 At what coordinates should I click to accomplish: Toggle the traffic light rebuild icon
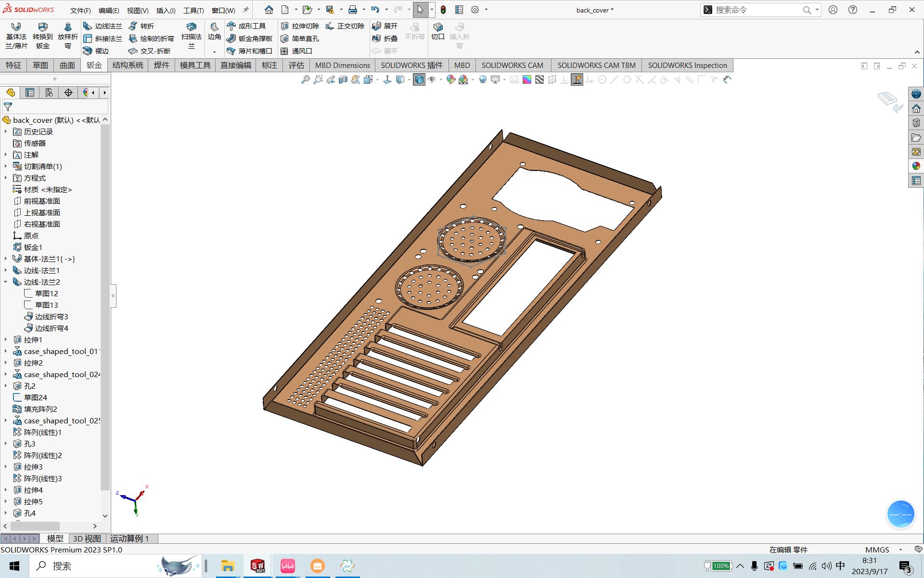443,10
